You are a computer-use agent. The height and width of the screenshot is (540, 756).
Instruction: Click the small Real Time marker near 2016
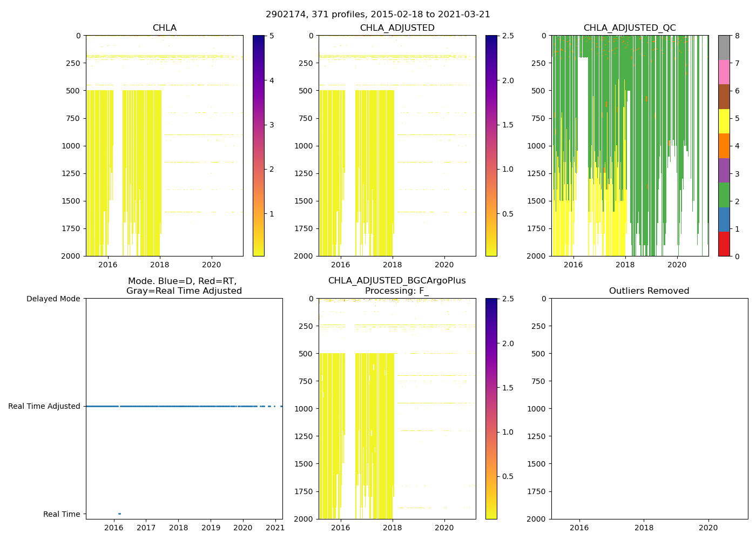pos(119,514)
